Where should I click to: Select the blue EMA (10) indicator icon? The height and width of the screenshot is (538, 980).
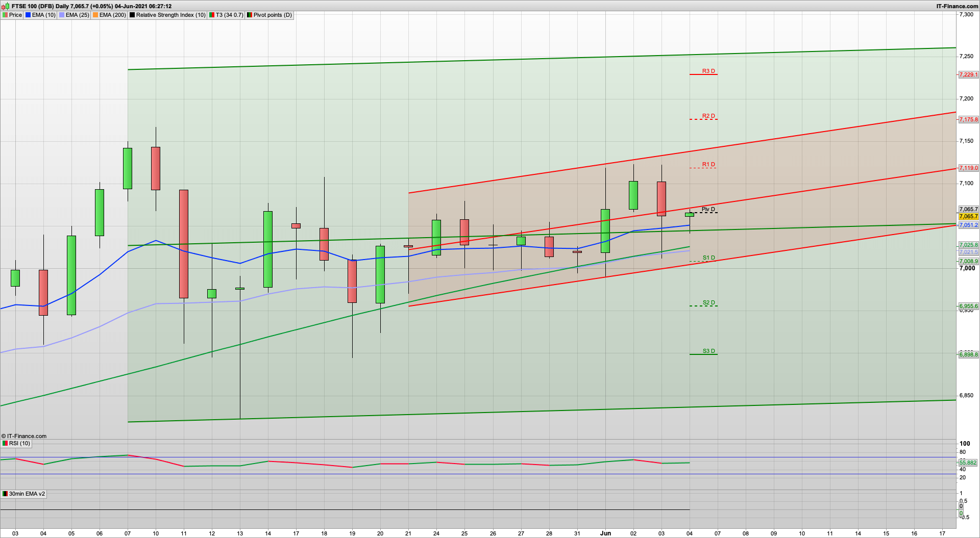28,15
